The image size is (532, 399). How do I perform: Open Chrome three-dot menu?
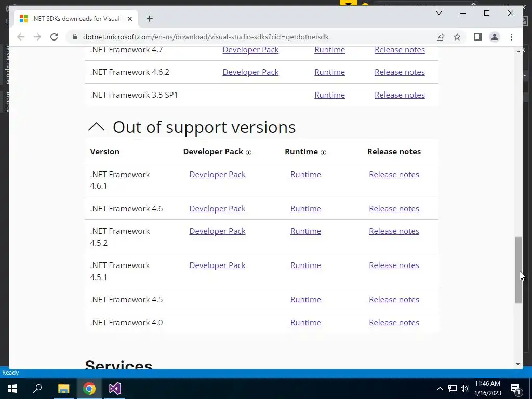(x=511, y=37)
